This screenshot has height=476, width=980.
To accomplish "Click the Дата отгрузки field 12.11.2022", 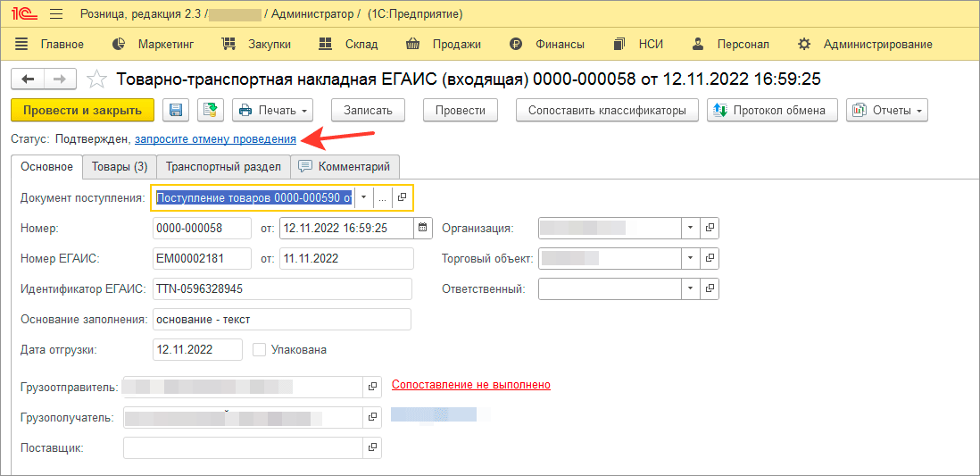I will [x=197, y=350].
